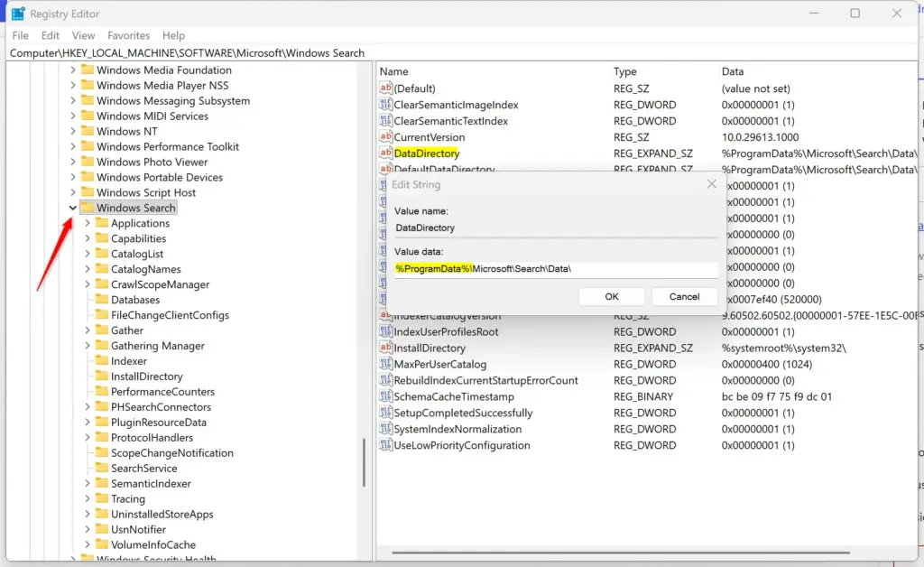The height and width of the screenshot is (567, 924).
Task: Expand the VolumeInfoCache subkey
Action: pos(88,544)
